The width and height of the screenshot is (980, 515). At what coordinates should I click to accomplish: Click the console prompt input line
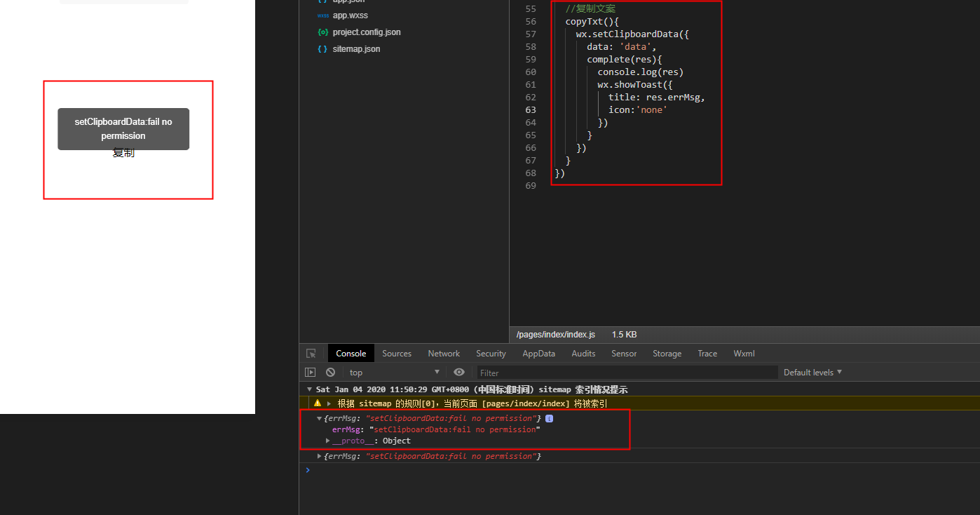[x=639, y=470]
